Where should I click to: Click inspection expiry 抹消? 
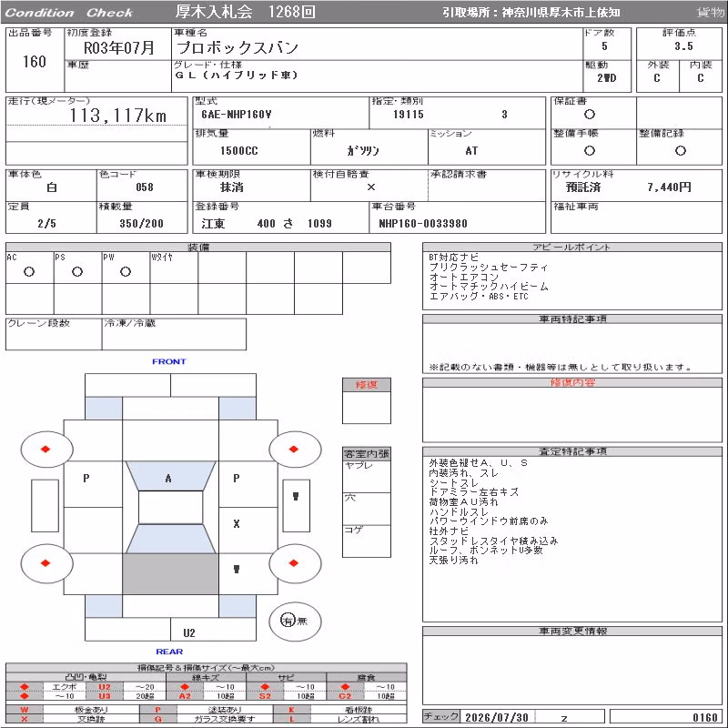pyautogui.click(x=232, y=187)
